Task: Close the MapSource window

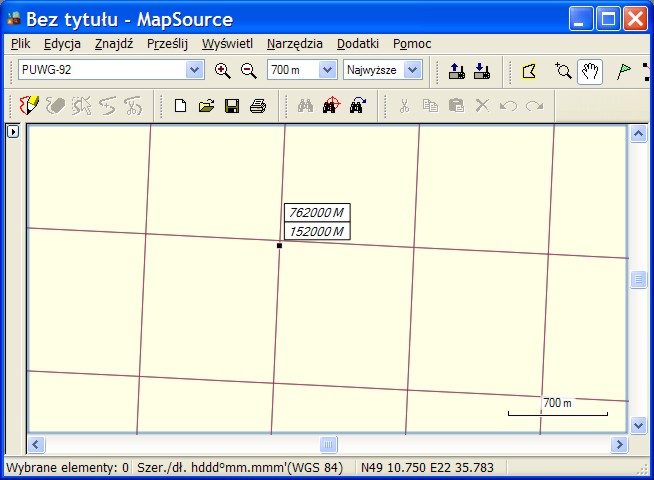Action: point(635,19)
